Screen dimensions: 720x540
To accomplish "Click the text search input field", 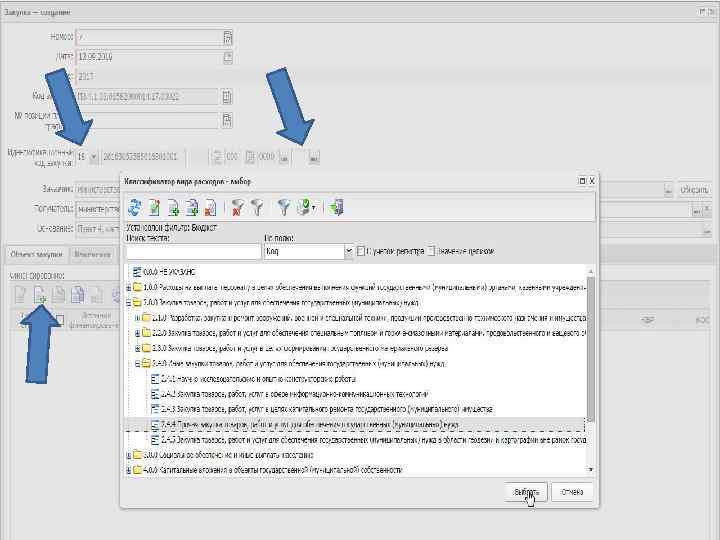I will (x=193, y=252).
